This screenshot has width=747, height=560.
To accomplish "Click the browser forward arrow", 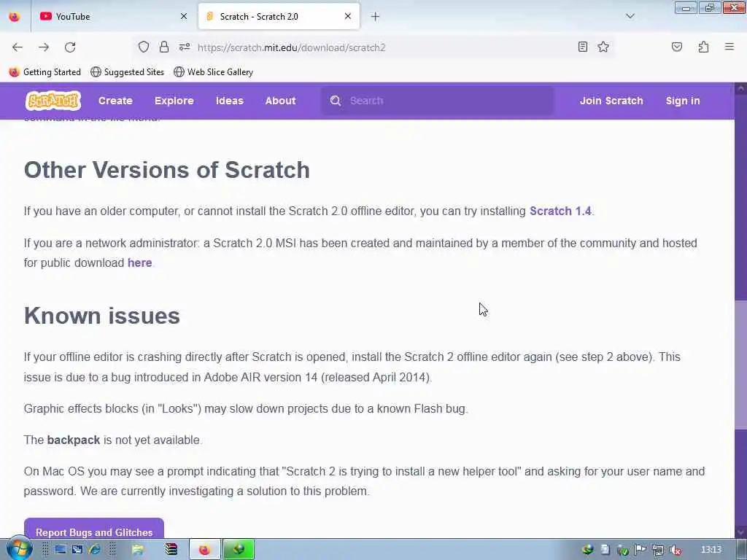I will [44, 47].
